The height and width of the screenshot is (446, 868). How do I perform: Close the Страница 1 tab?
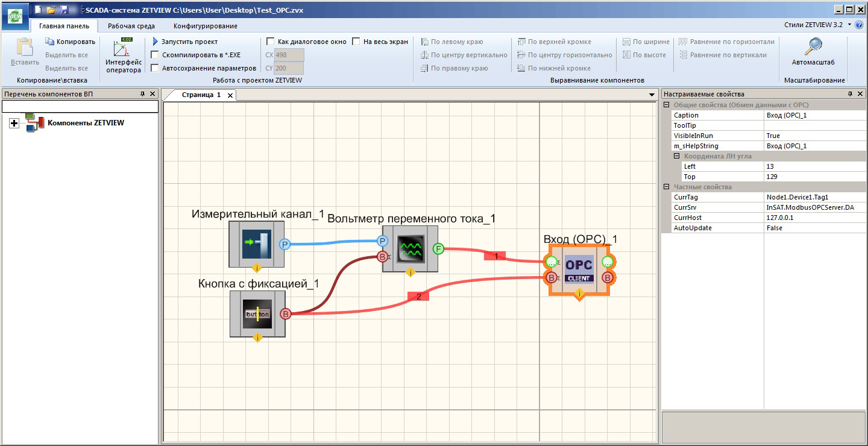230,95
